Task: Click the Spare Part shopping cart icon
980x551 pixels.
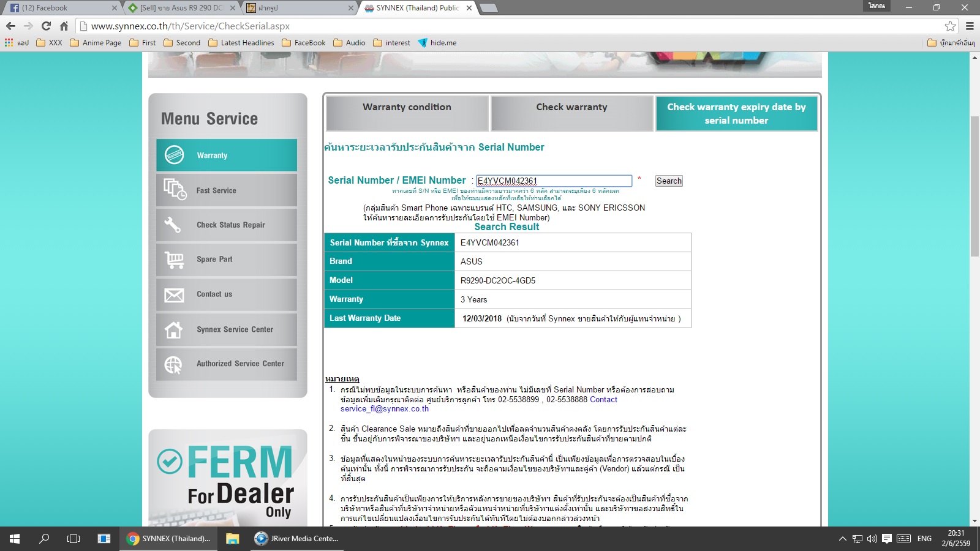Action: click(x=174, y=260)
